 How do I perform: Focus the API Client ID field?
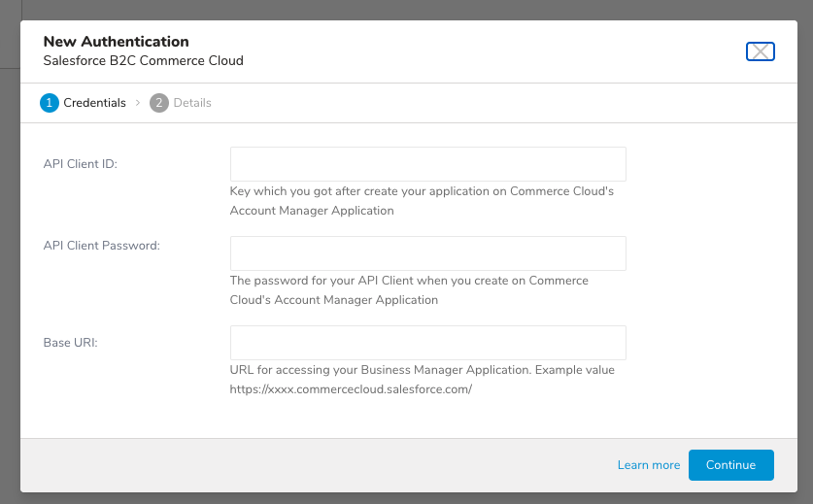tap(427, 164)
